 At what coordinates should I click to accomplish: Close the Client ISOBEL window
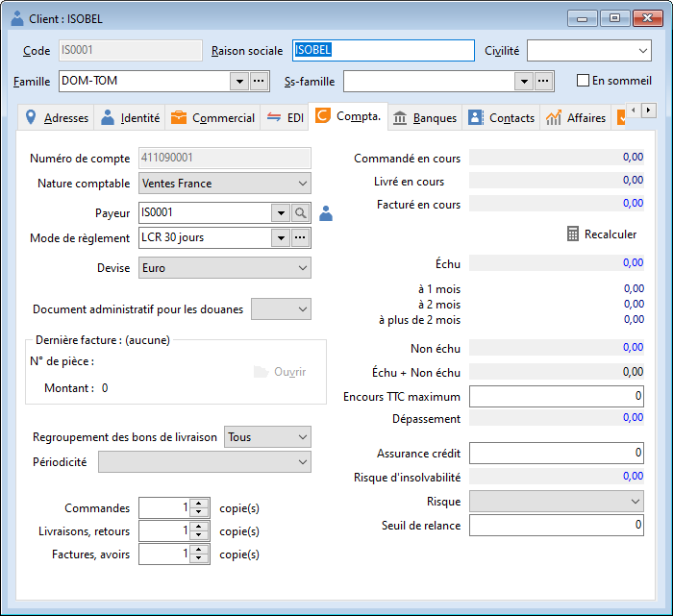tap(648, 18)
